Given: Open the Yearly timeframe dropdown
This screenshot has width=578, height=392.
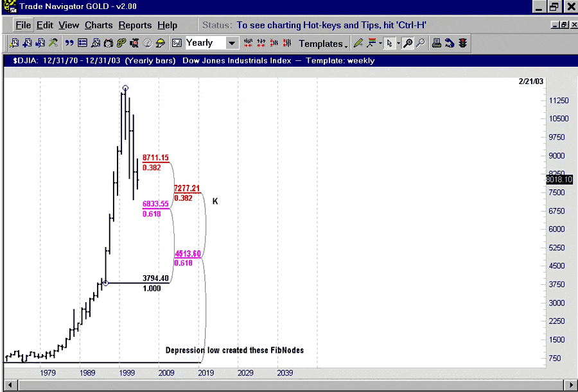Looking at the screenshot, I should pos(231,43).
